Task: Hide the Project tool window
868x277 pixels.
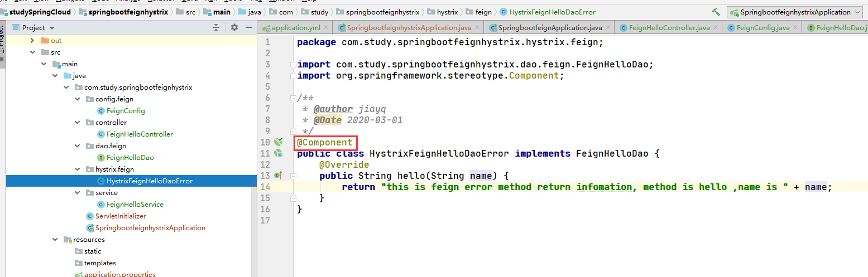Action: pyautogui.click(x=249, y=27)
